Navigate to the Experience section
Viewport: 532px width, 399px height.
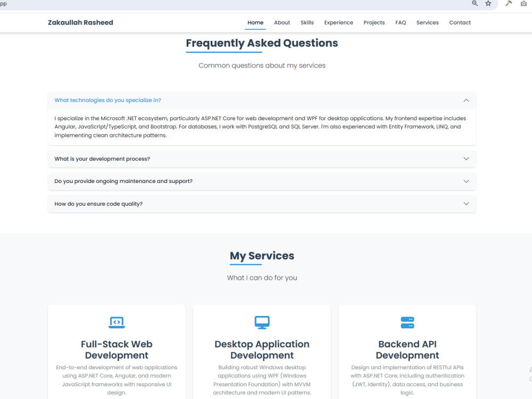pos(338,22)
